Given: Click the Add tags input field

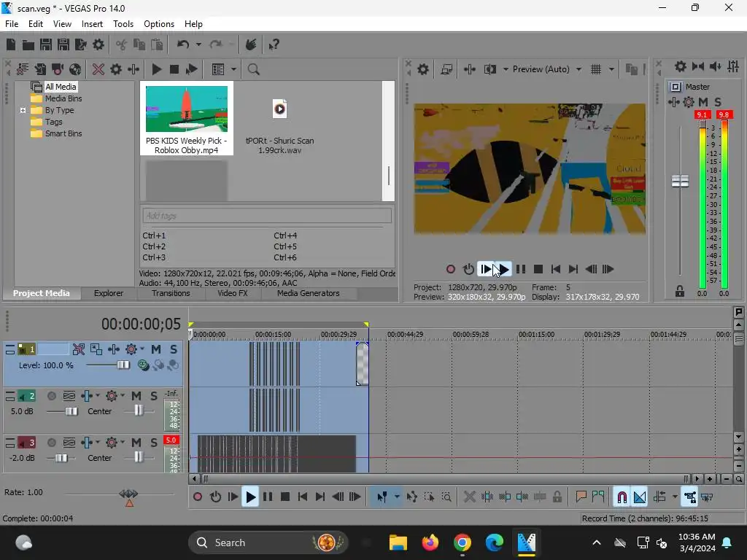Looking at the screenshot, I should (267, 216).
